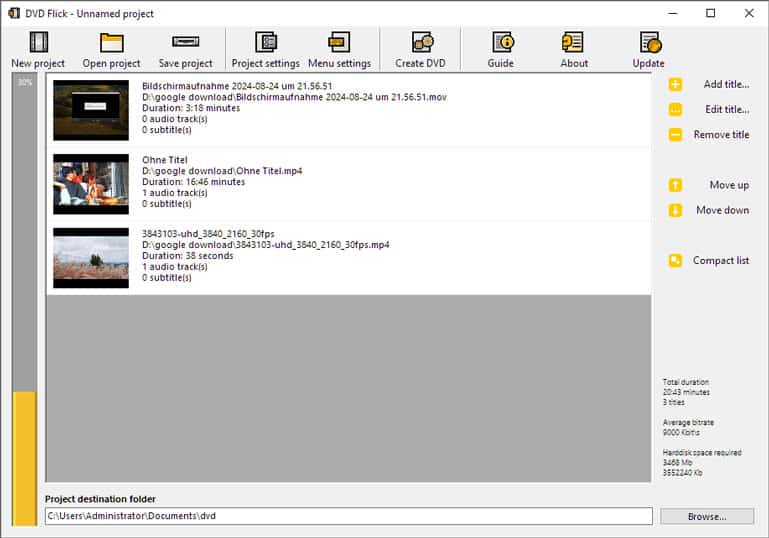Click the path ending in 21.56.51.mov
Image resolution: width=769 pixels, height=538 pixels.
coord(294,97)
